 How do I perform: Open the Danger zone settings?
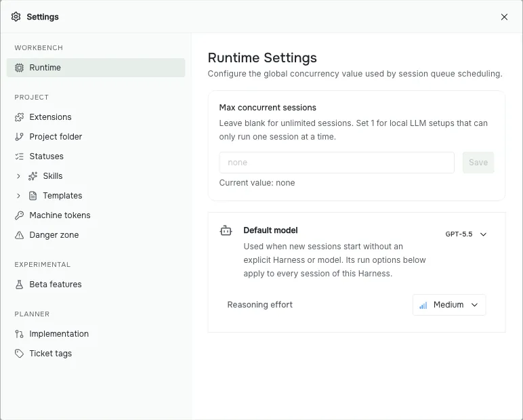[x=96, y=235]
